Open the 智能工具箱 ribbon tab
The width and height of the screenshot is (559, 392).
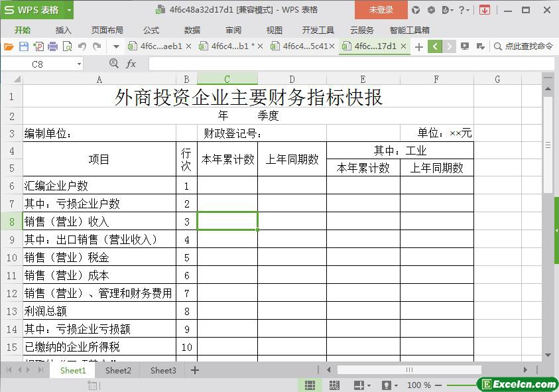click(x=410, y=31)
